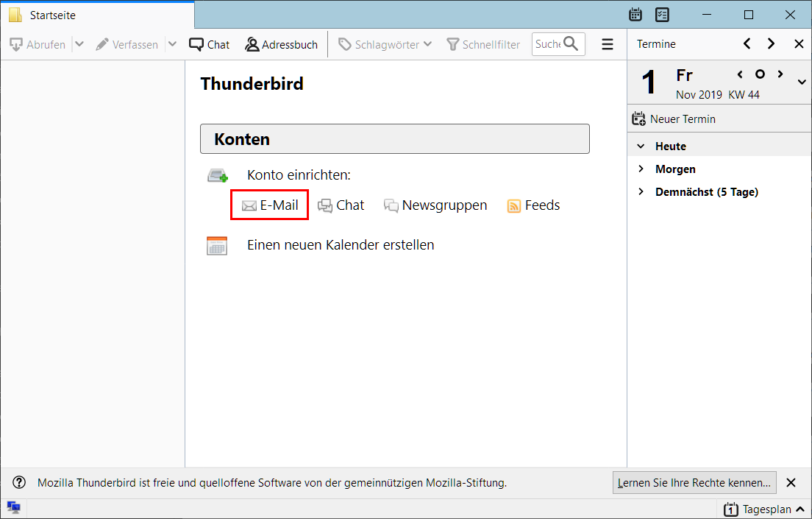Expand the Morgen section
812x519 pixels.
point(641,169)
